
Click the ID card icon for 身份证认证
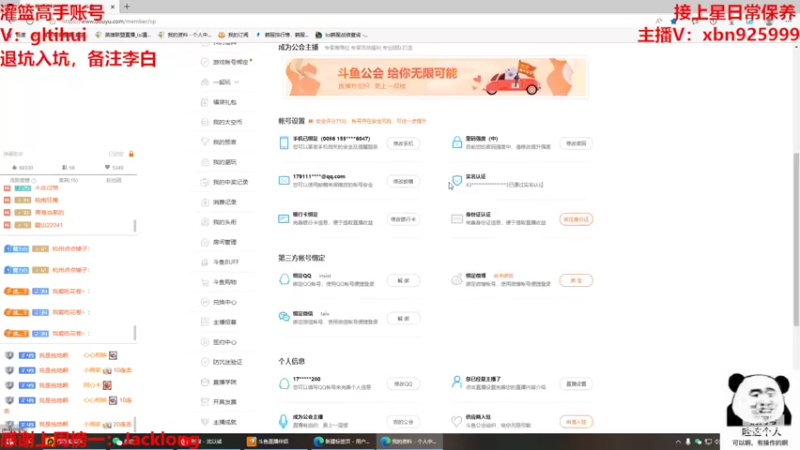[457, 219]
